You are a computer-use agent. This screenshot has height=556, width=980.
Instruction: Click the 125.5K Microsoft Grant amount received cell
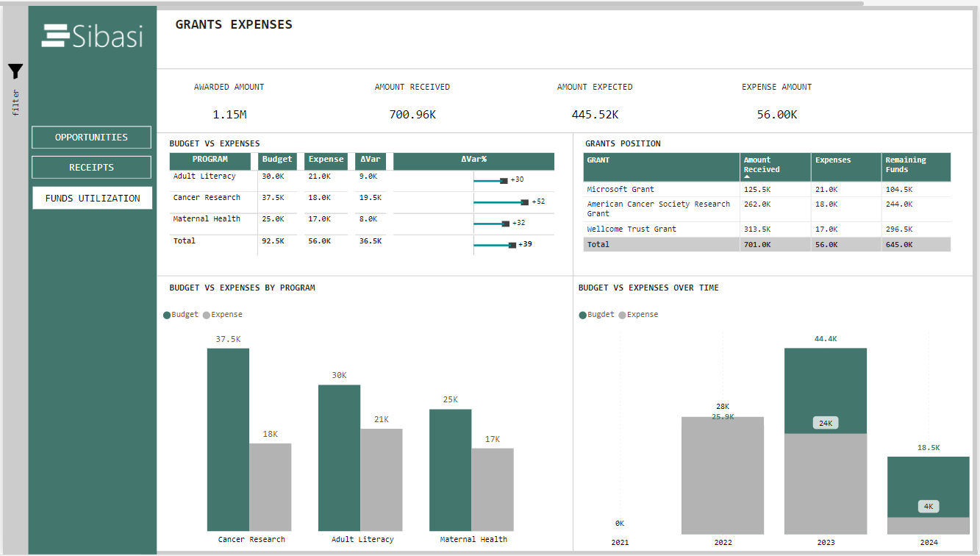(775, 190)
